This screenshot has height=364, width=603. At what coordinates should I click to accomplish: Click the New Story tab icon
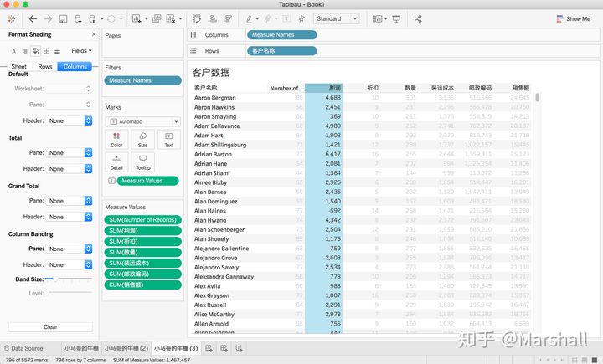[x=239, y=348]
